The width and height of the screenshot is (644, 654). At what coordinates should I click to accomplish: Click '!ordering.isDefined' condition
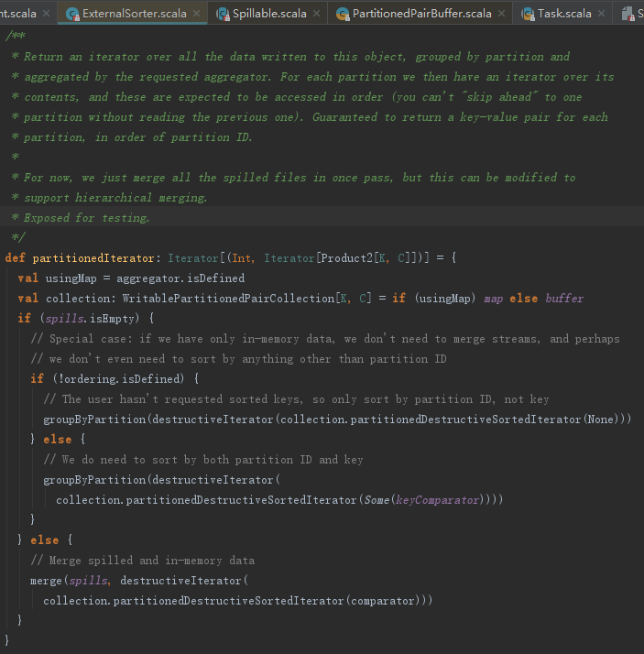tap(119, 378)
